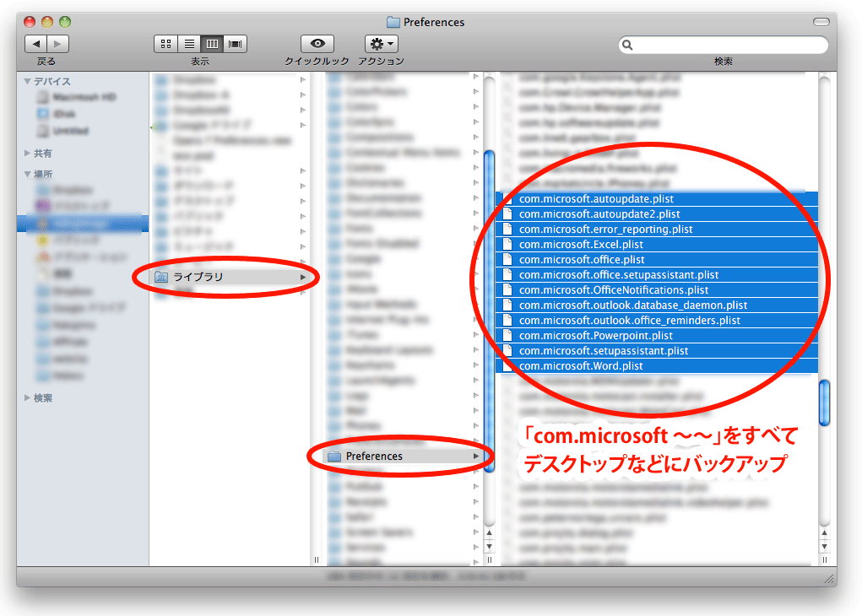
Task: Click file icon of com.microsoft.autoupdate.plist
Action: tap(507, 199)
